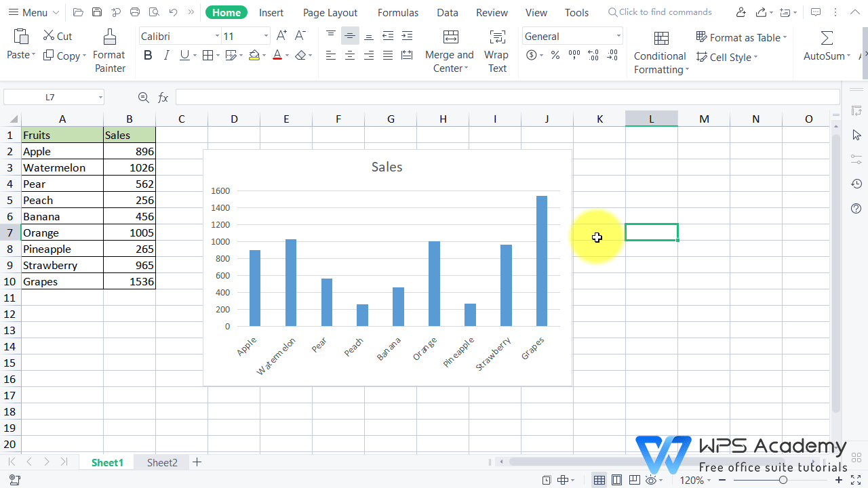Toggle bold formatting

click(148, 55)
